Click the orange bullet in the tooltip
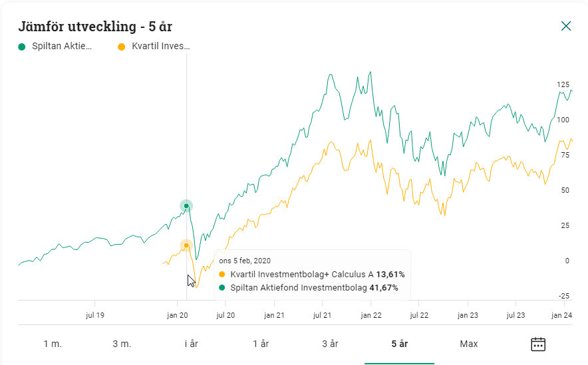Image resolution: width=588 pixels, height=365 pixels. (222, 275)
